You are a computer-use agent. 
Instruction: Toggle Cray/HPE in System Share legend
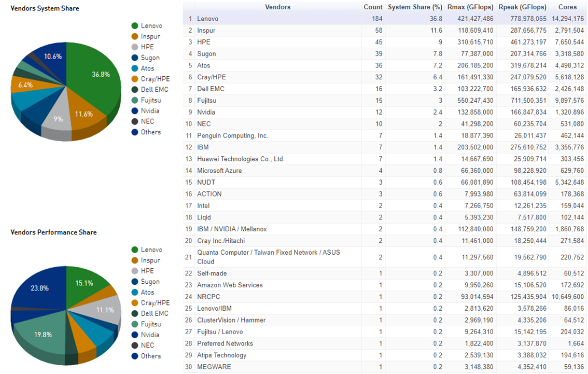(x=151, y=79)
